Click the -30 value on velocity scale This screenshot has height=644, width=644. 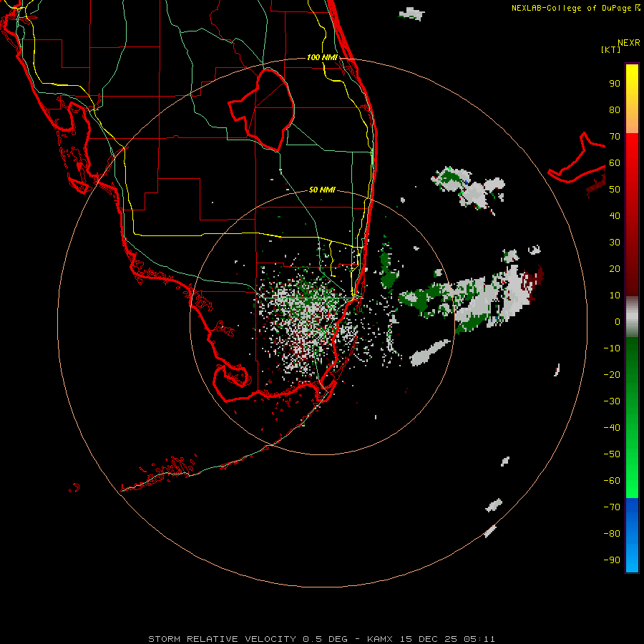(x=612, y=401)
